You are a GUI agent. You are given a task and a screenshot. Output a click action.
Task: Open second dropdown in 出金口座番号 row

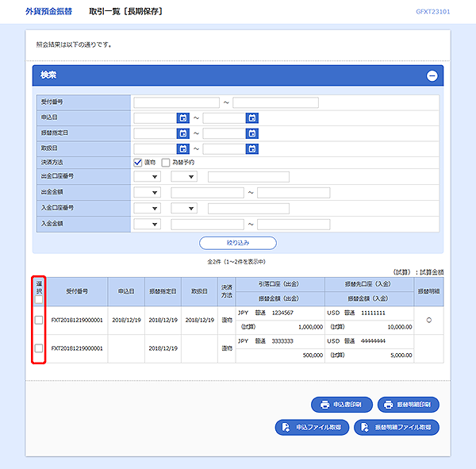(184, 176)
